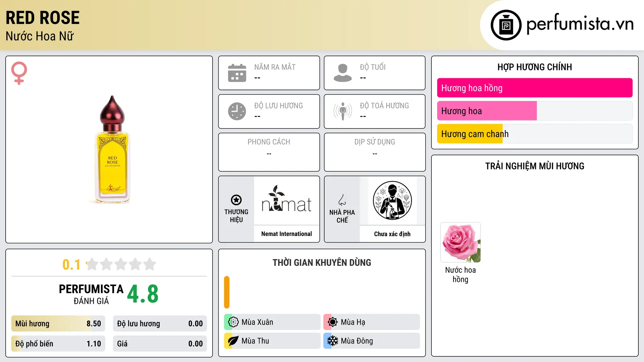Select the Hương cam chanh accord bar

(x=535, y=134)
